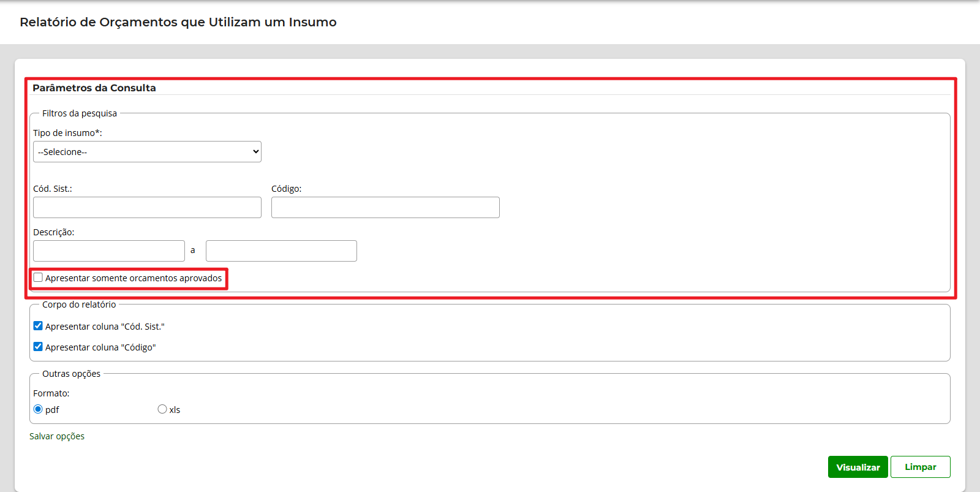Focus the Código text field
Image resolution: width=980 pixels, height=492 pixels.
click(385, 208)
